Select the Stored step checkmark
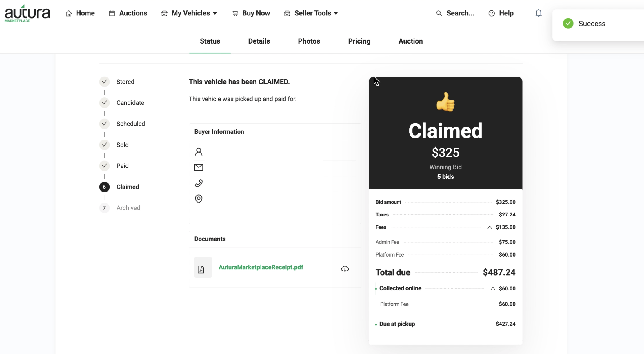The height and width of the screenshot is (354, 644). pyautogui.click(x=104, y=82)
